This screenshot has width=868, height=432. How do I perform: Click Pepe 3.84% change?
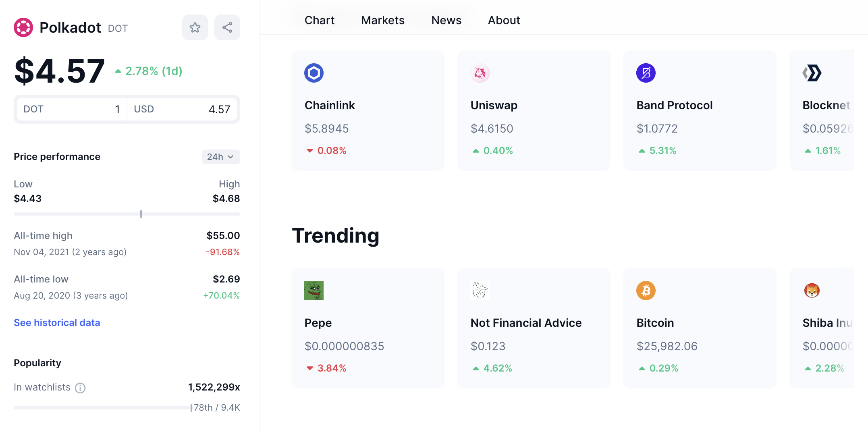[326, 368]
